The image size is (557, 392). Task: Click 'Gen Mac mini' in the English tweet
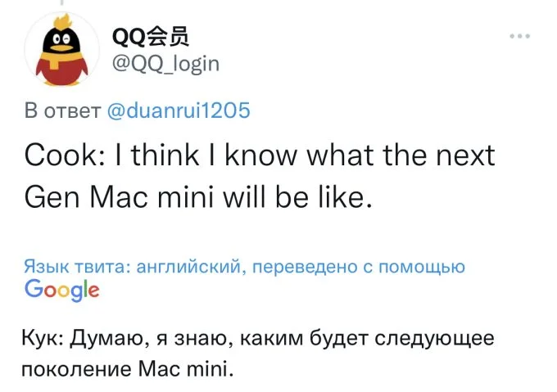120,197
